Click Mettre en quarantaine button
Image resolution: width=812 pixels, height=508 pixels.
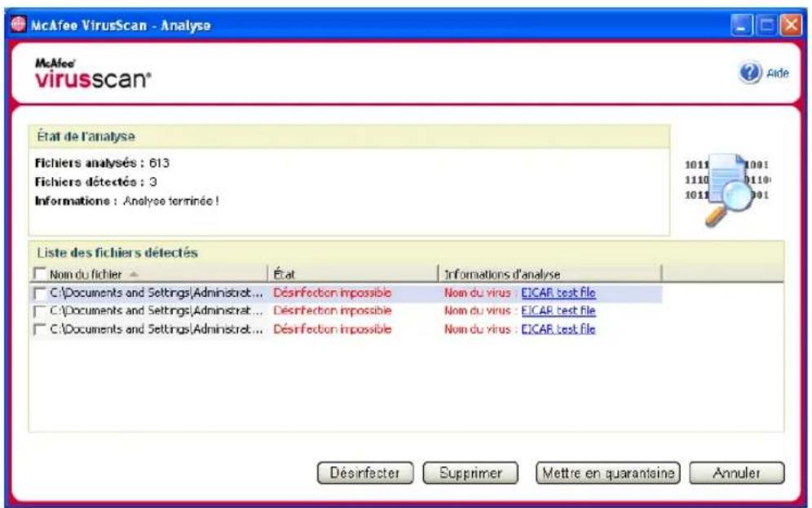pos(608,473)
